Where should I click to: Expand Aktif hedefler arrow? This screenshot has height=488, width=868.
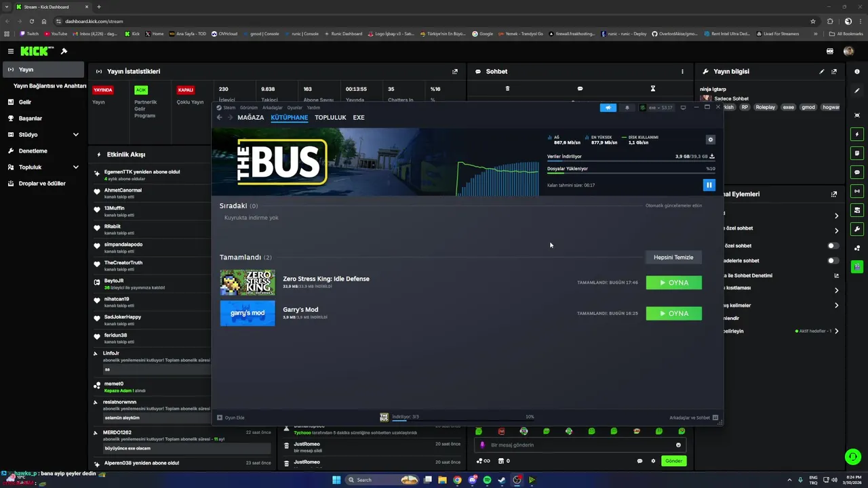pos(836,331)
